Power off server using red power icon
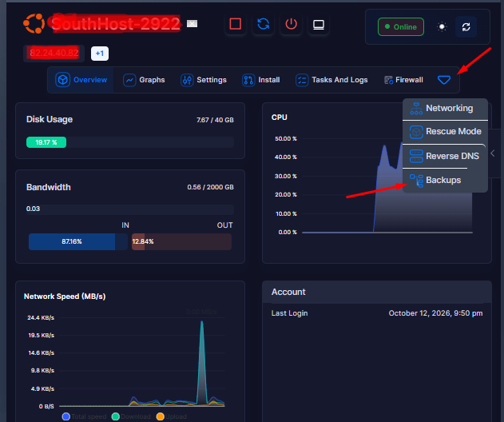This screenshot has height=422, width=504. point(291,24)
